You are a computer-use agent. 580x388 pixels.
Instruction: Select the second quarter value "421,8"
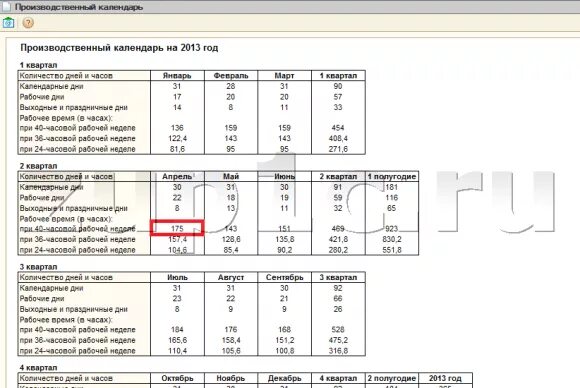click(x=338, y=240)
